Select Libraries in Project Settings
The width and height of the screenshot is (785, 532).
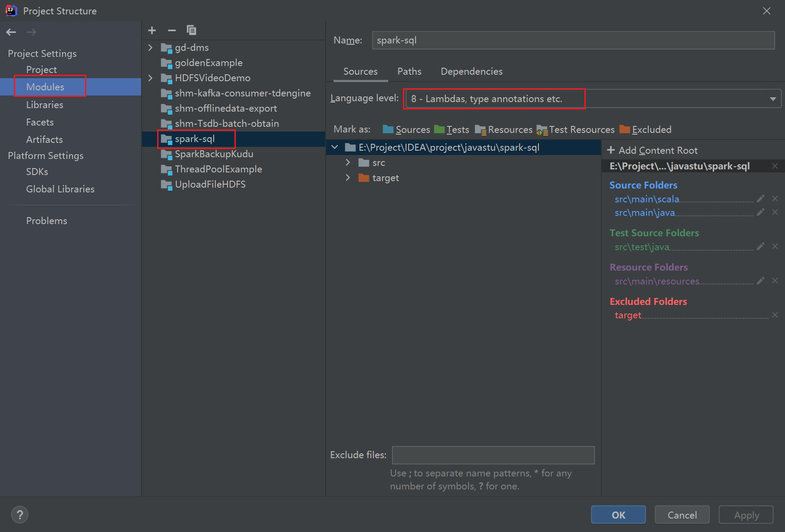click(x=45, y=105)
